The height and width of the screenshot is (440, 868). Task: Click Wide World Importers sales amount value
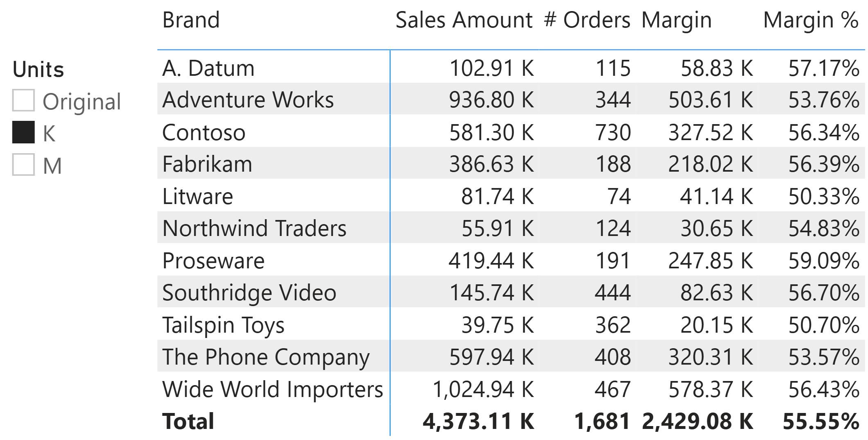(483, 389)
